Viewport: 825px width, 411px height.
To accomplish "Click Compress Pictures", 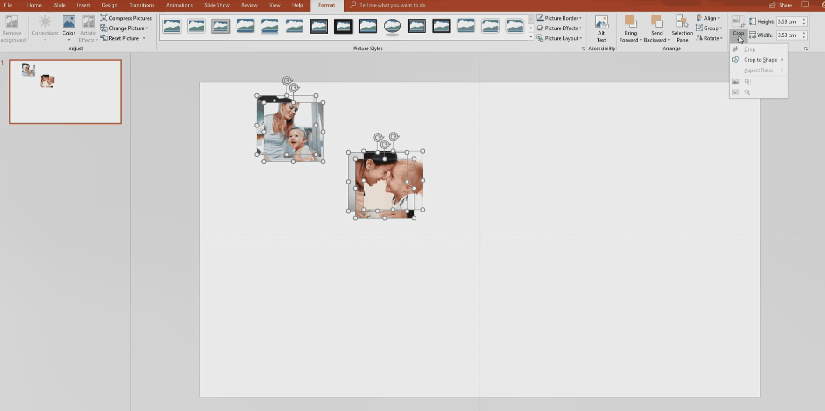I will click(126, 18).
